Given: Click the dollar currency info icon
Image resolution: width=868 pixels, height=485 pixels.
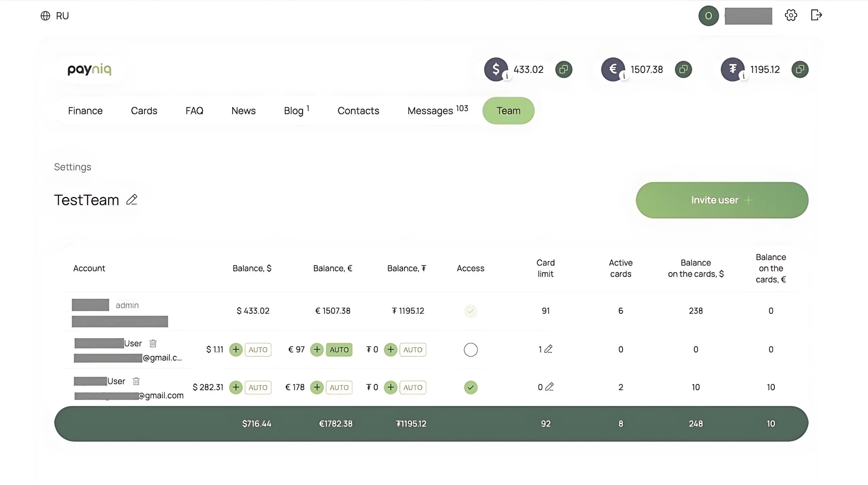Looking at the screenshot, I should pyautogui.click(x=507, y=76).
